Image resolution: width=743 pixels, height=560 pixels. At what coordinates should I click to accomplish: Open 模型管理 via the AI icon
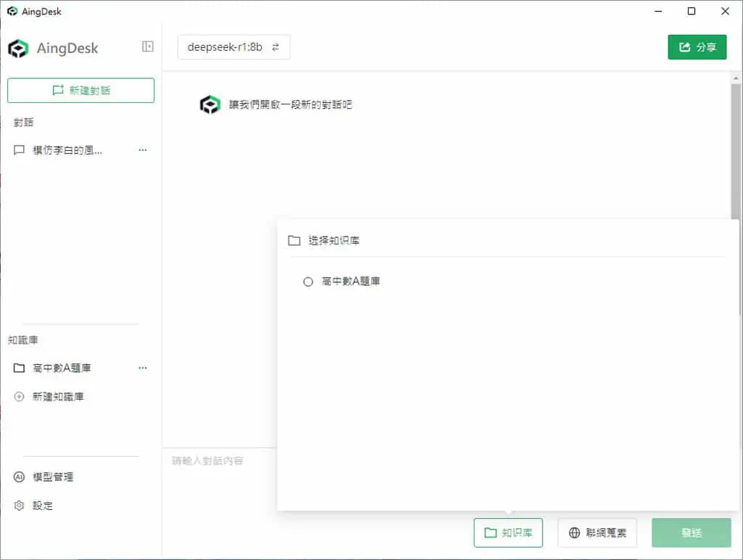pos(19,477)
